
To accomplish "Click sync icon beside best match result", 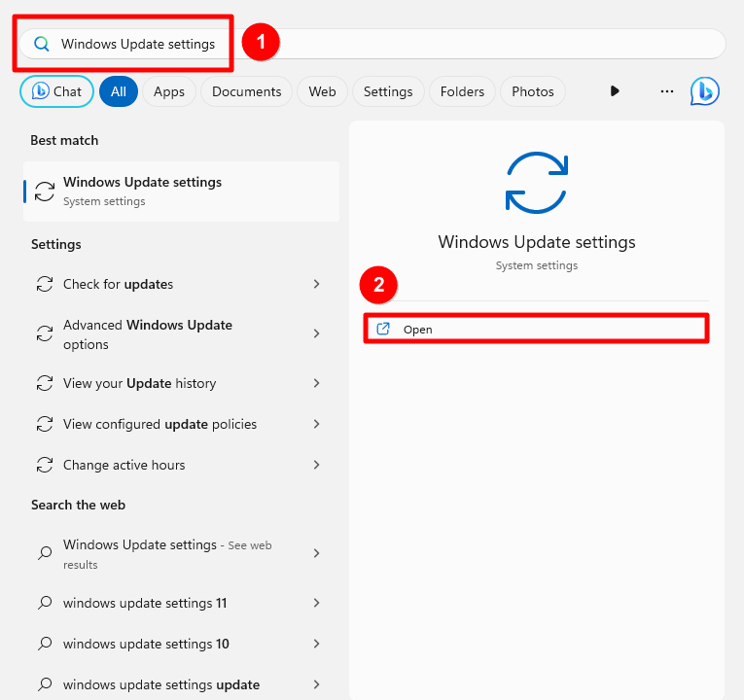I will point(45,192).
